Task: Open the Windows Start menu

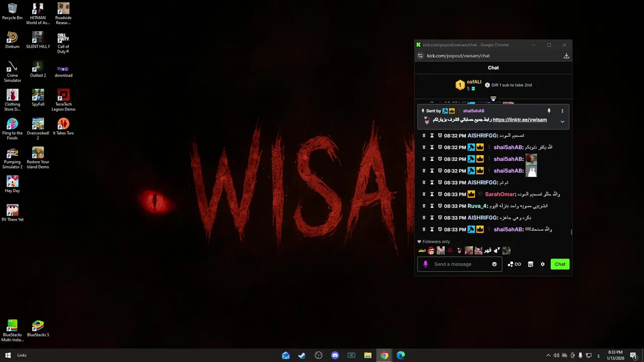Action: tap(8, 355)
